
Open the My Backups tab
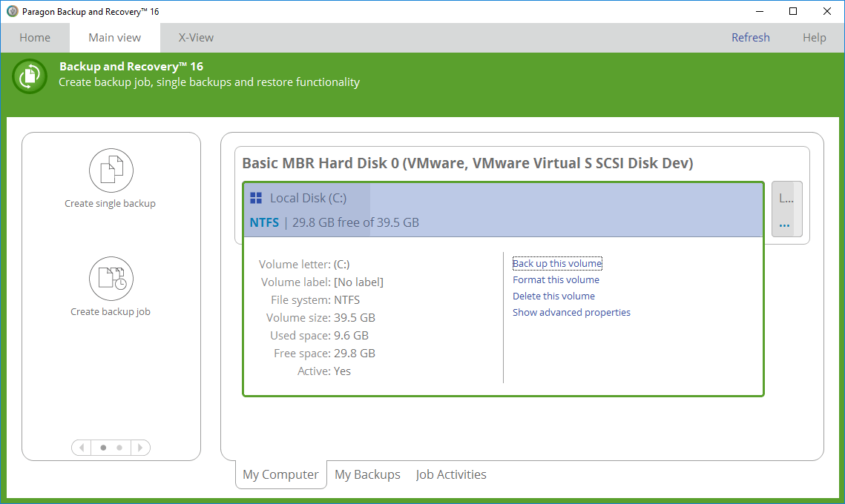pos(367,474)
